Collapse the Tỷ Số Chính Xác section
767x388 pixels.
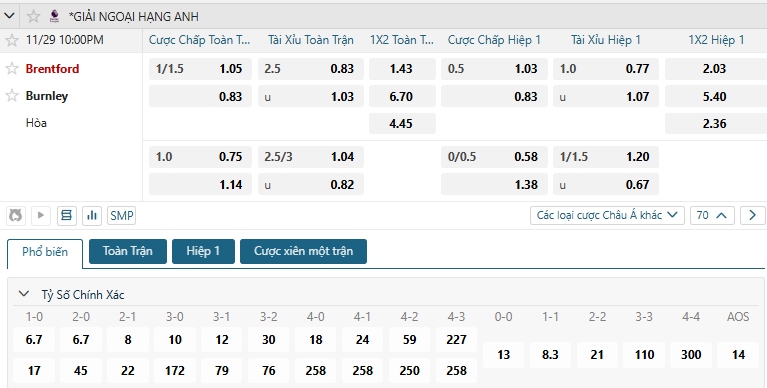coord(23,294)
